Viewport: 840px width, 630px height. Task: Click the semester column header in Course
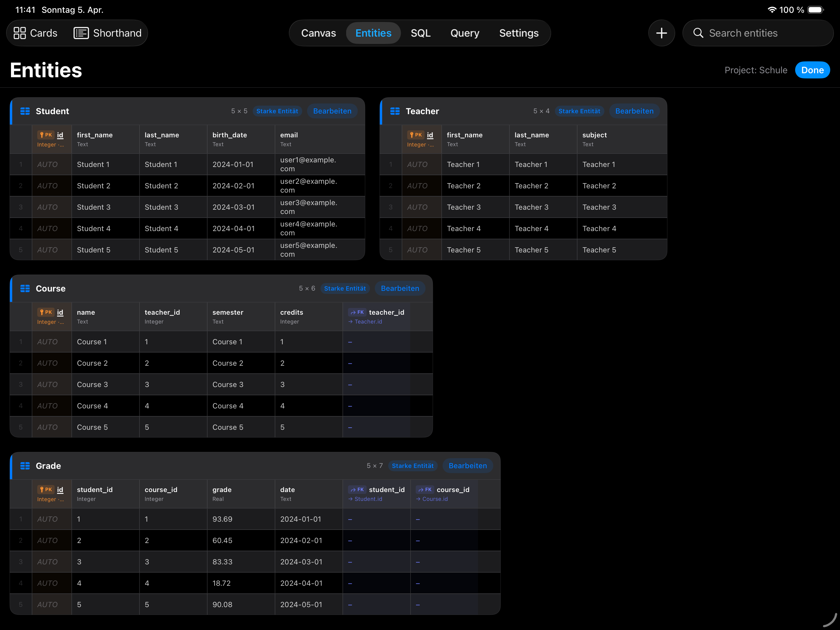(x=241, y=316)
